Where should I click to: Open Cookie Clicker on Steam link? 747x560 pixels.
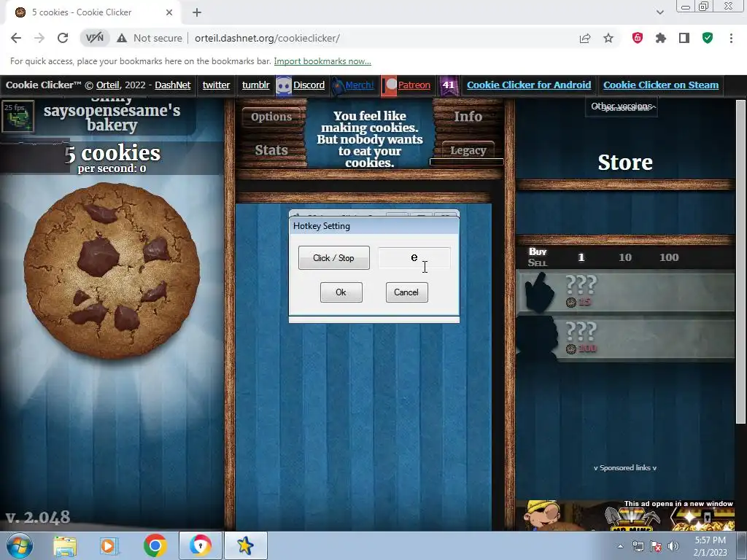click(661, 85)
